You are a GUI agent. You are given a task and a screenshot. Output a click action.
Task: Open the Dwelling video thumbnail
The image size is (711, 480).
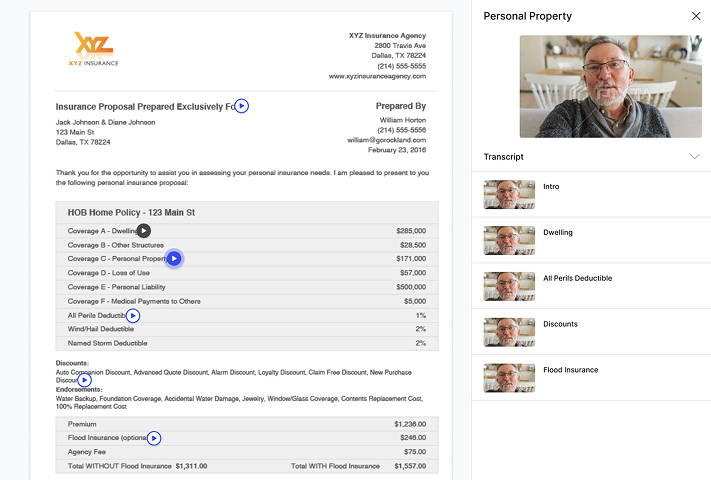click(508, 240)
